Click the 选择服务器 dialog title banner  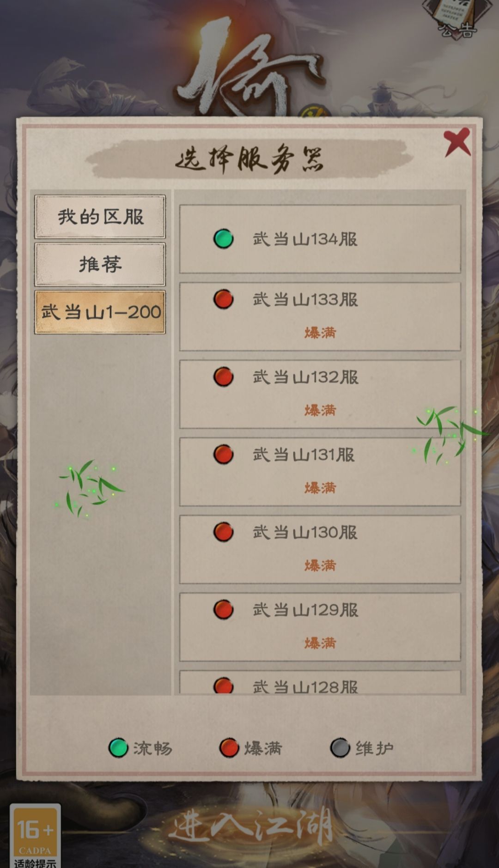tap(249, 159)
